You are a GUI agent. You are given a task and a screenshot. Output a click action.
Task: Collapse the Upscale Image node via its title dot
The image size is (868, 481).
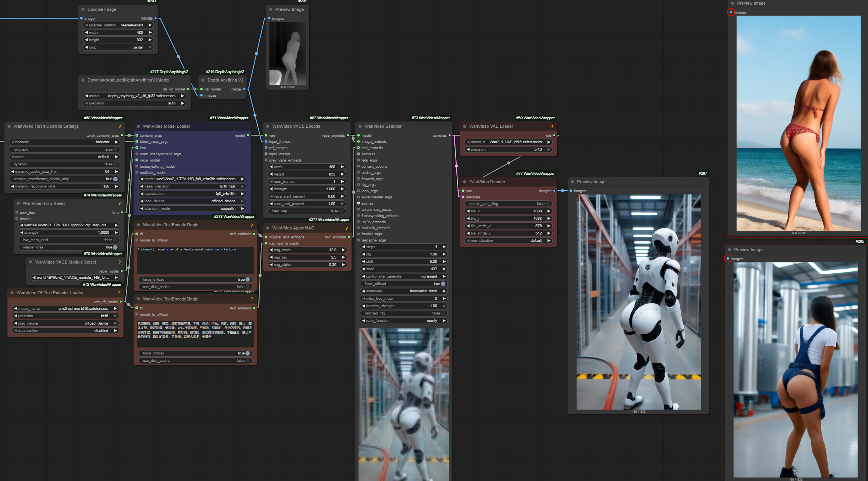pos(83,9)
